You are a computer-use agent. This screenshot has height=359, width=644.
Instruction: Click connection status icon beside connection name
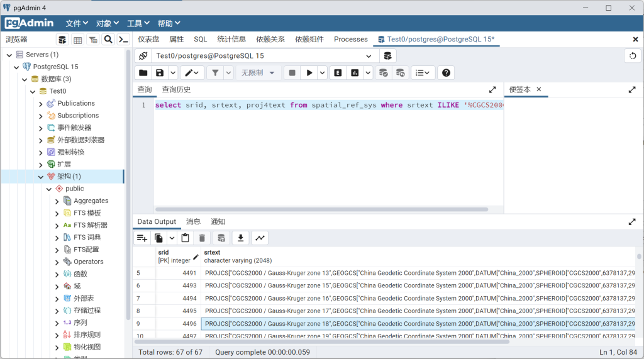tap(143, 56)
